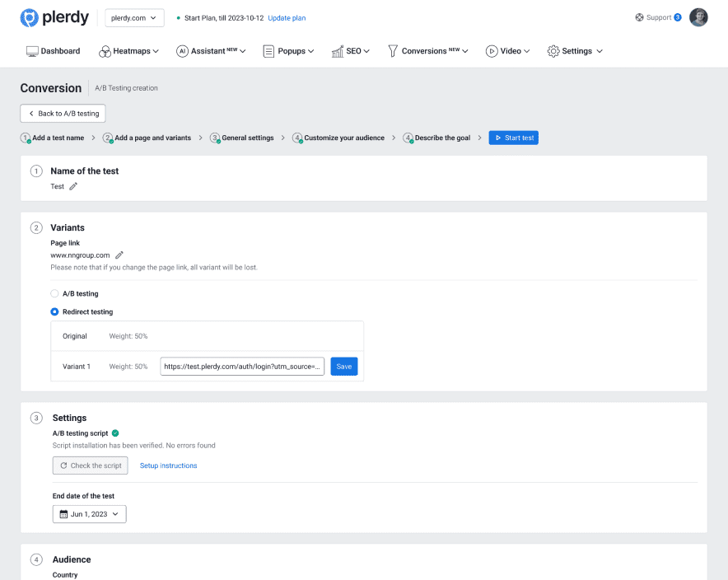Open the Popups menu
The image size is (728, 580).
click(289, 51)
